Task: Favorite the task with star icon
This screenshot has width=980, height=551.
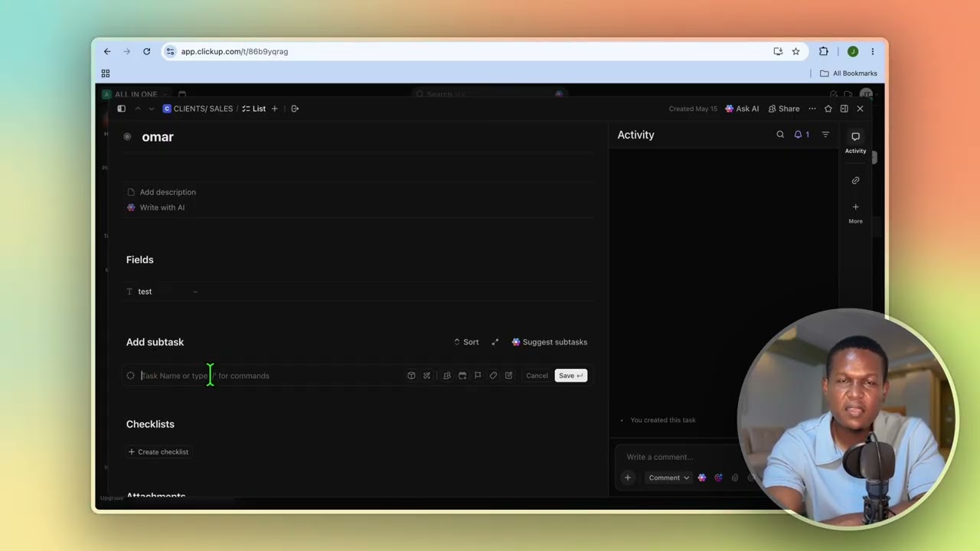Action: point(828,109)
